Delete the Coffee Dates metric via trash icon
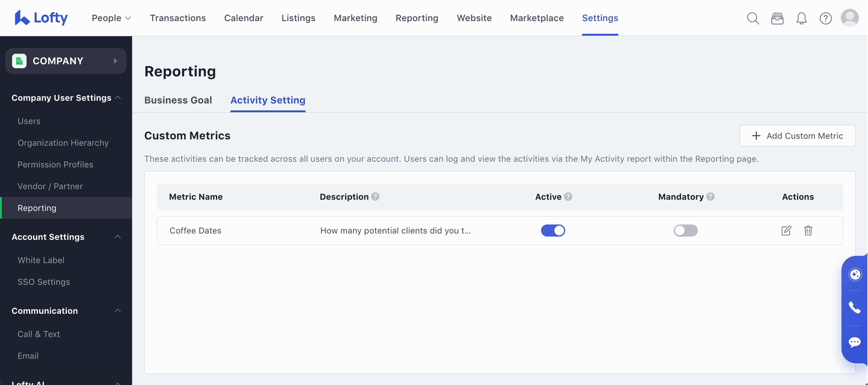The width and height of the screenshot is (868, 385). point(808,231)
